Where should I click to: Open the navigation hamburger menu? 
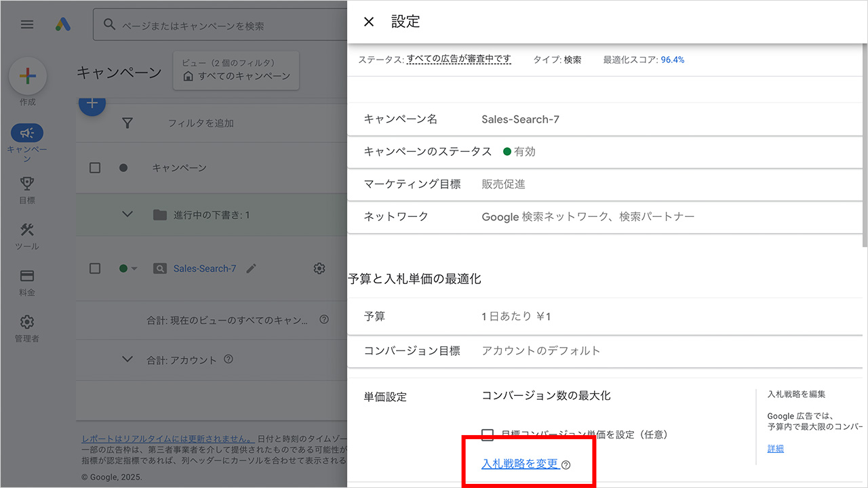[26, 24]
